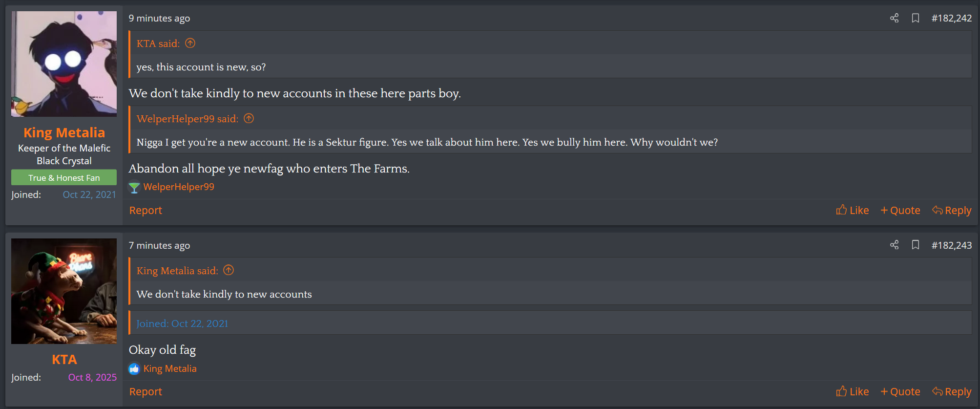Open King Metalia's avatar image
The width and height of the screenshot is (980, 409).
[x=64, y=64]
